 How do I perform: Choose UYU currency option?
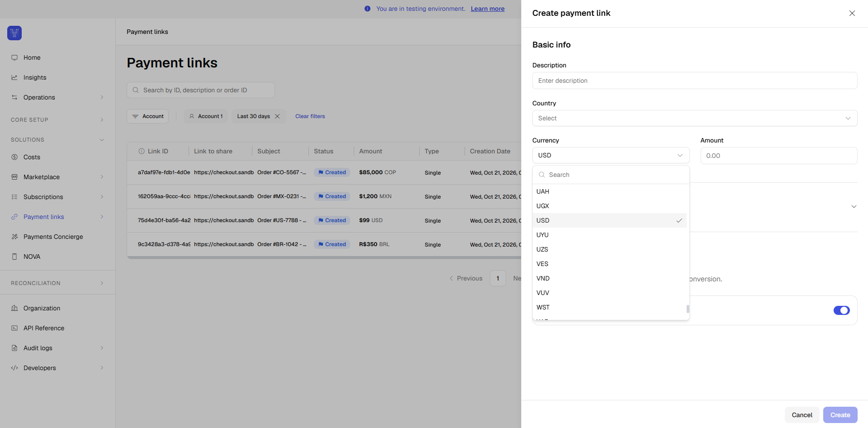[611, 235]
